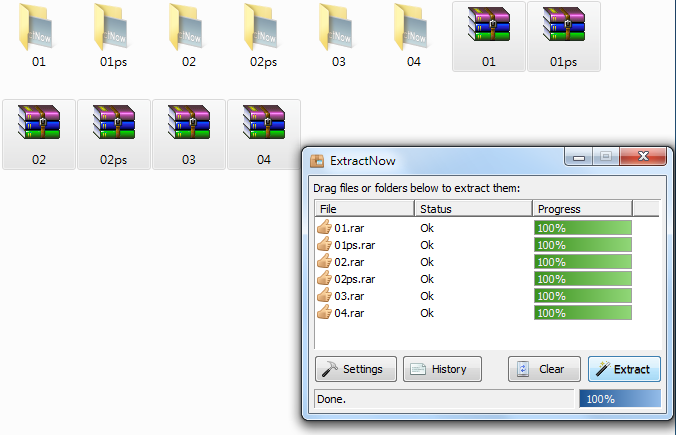Screen dimensions: 676x435
Task: Select the 03 RAR archive icon
Action: 189,122
